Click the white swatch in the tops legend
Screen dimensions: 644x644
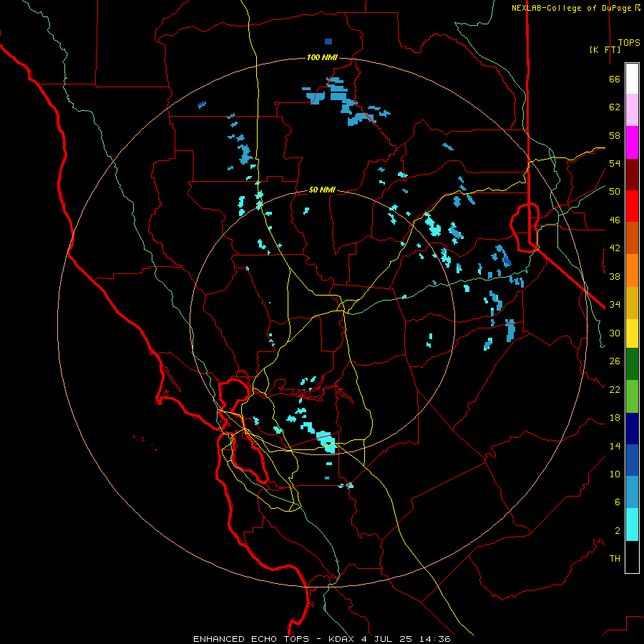tap(632, 79)
